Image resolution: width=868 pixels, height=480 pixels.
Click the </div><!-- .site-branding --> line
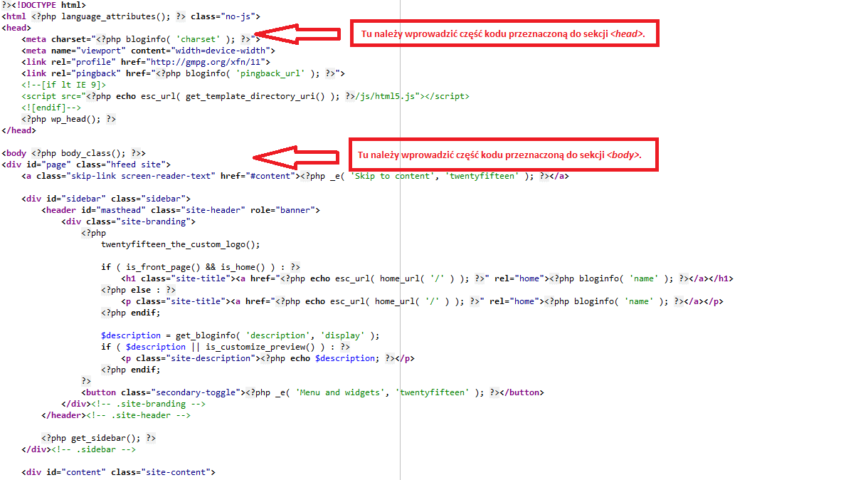point(133,404)
